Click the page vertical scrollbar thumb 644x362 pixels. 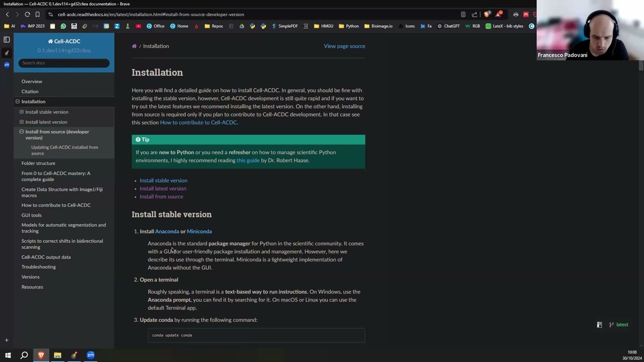pyautogui.click(x=641, y=65)
